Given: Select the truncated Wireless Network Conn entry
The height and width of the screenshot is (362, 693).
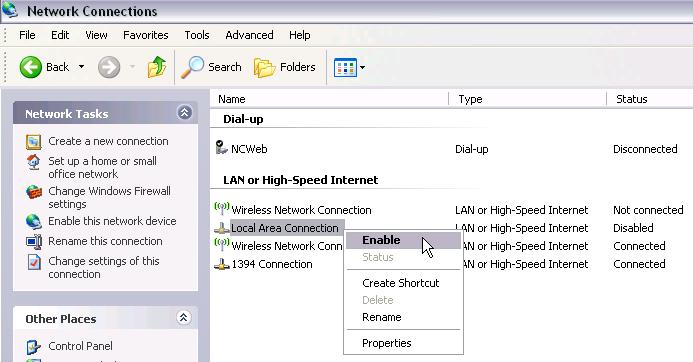Looking at the screenshot, I should [287, 246].
